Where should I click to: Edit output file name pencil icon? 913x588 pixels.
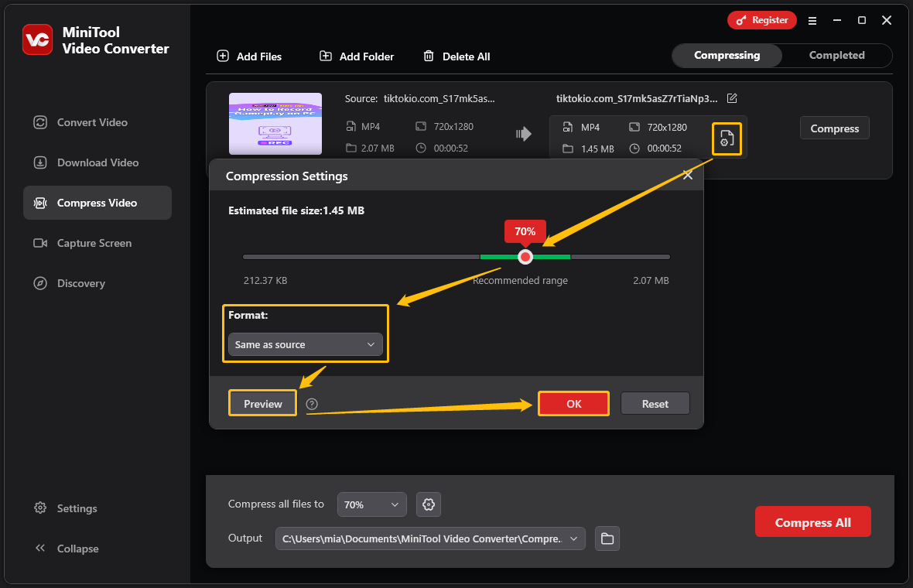(x=733, y=98)
